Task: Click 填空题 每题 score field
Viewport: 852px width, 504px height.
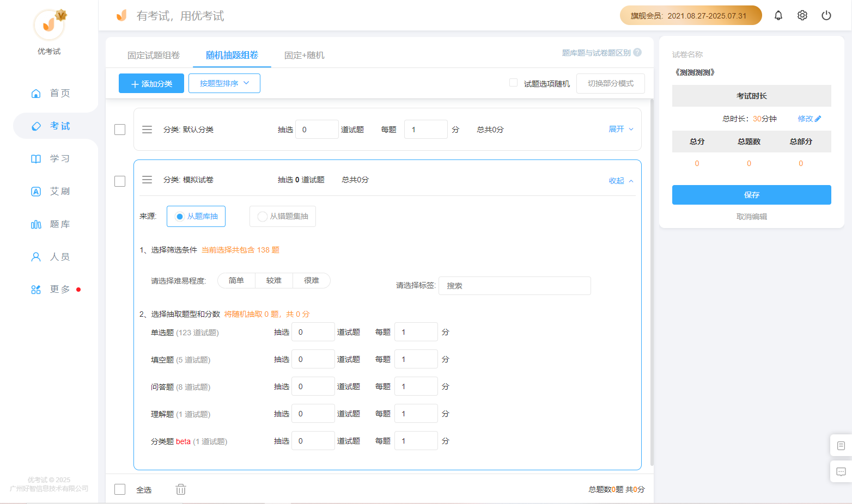Action: click(416, 359)
